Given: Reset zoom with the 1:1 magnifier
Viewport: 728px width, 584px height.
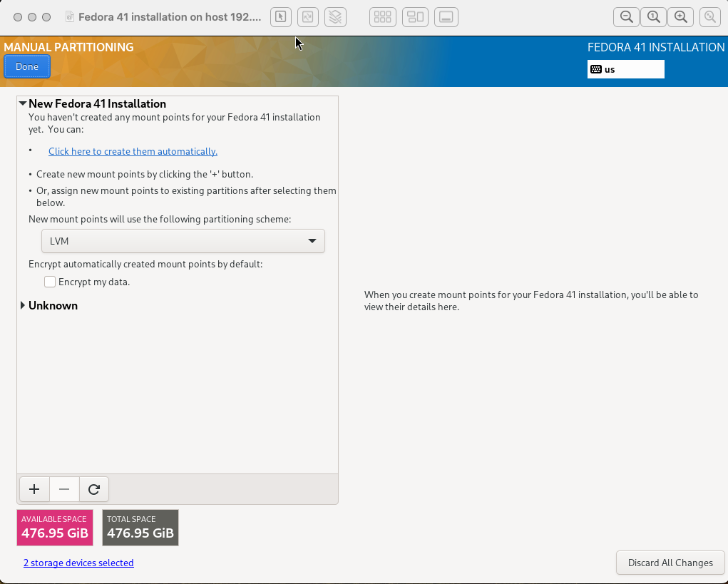Looking at the screenshot, I should (654, 17).
